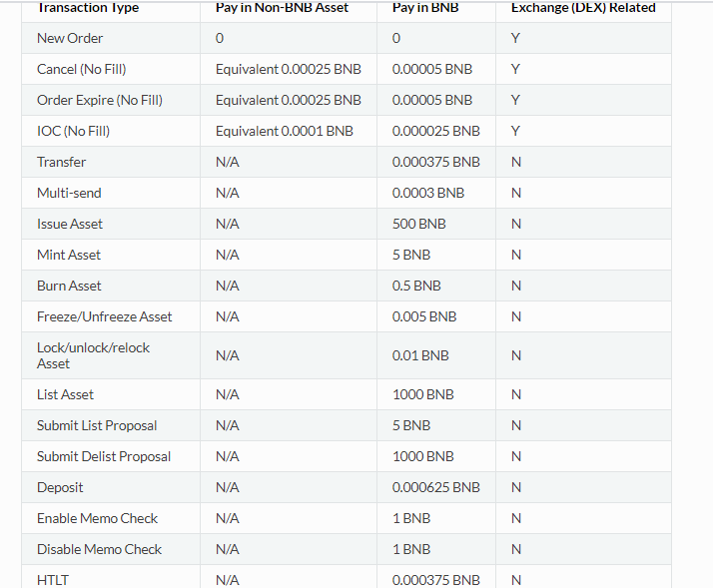Viewport: 713px width, 588px height.
Task: Click the 'Exchange (DEX) Related' column header
Action: 583,7
